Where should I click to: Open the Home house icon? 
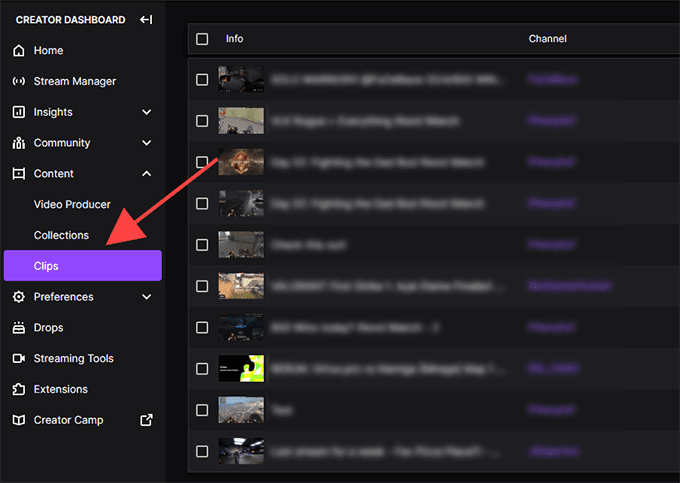coord(19,50)
